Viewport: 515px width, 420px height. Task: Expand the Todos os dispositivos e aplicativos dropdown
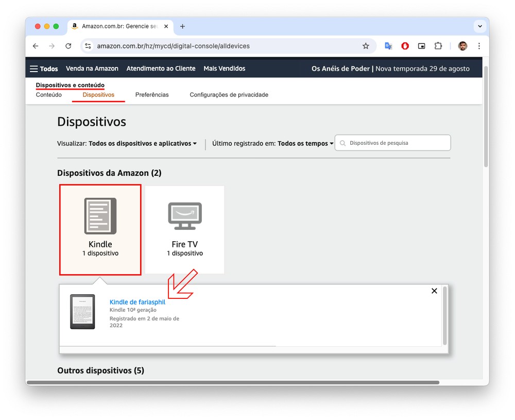tap(143, 144)
